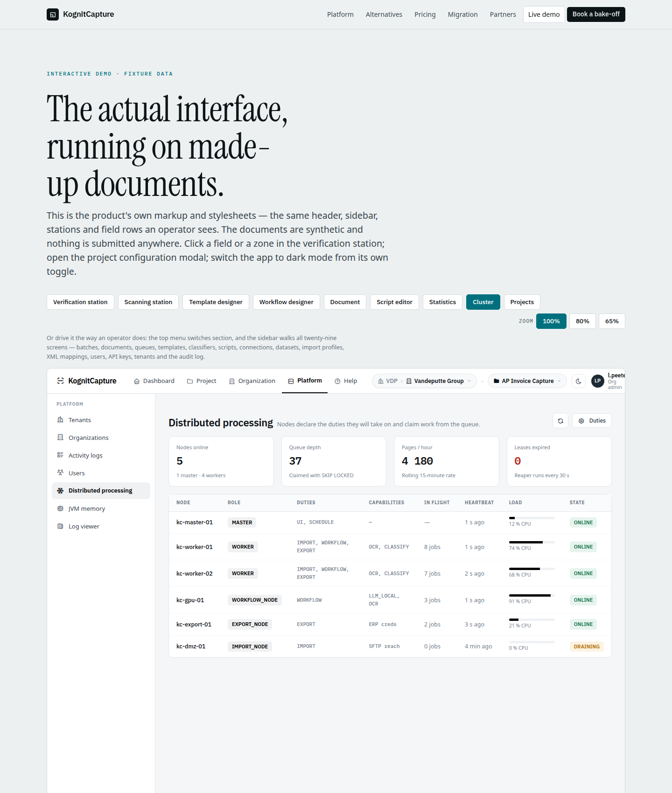Click the app's KogniCapture logo icon
The width and height of the screenshot is (672, 793).
[60, 381]
